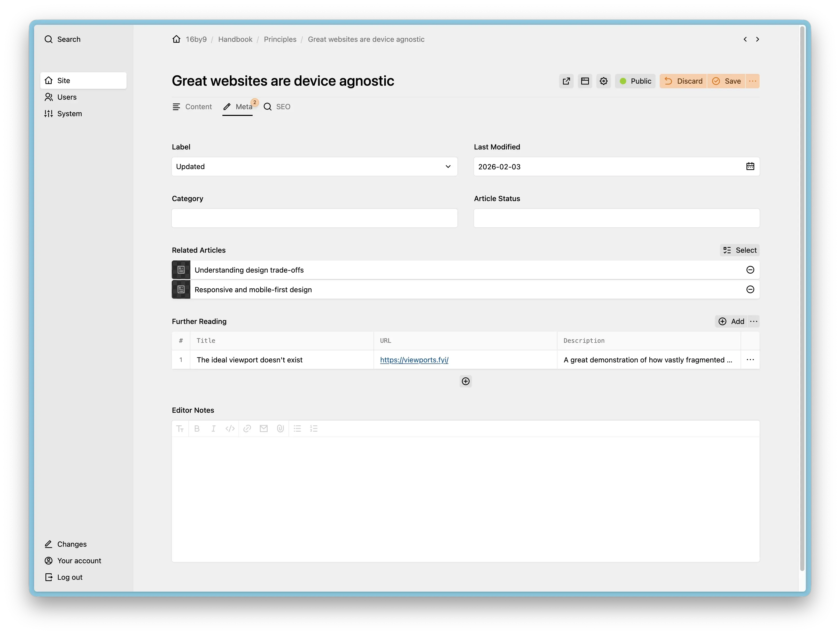
Task: Open options for the first Further Reading row
Action: 750,360
